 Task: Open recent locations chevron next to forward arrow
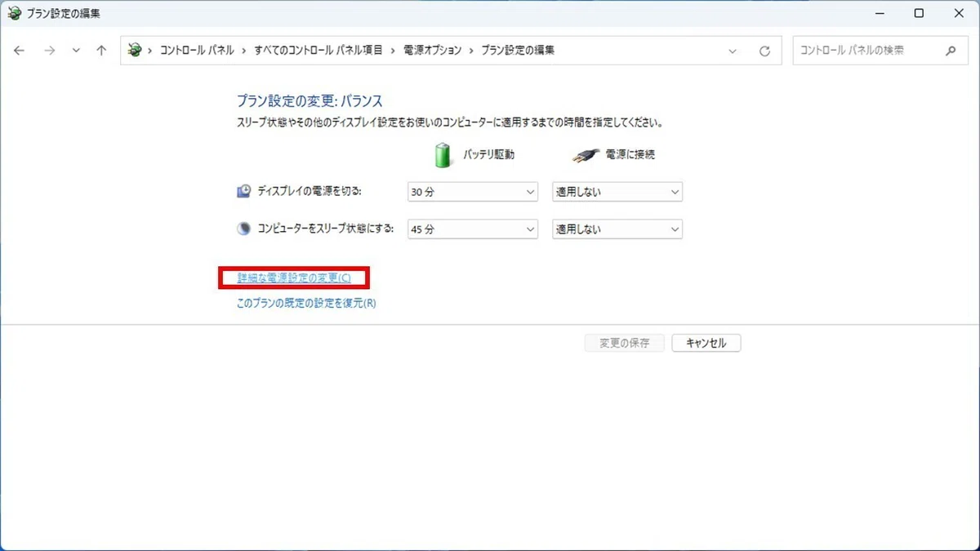coord(76,51)
